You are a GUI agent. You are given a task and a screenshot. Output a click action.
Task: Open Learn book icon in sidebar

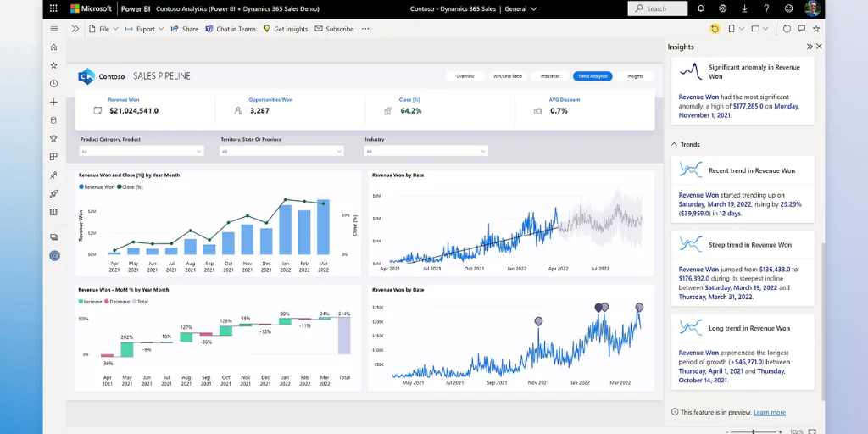(53, 212)
